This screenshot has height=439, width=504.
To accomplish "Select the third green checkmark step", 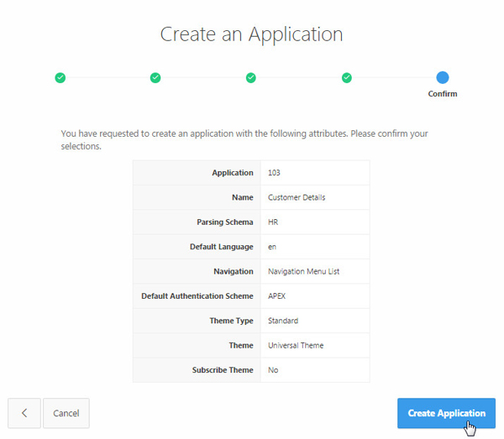I will coord(251,77).
